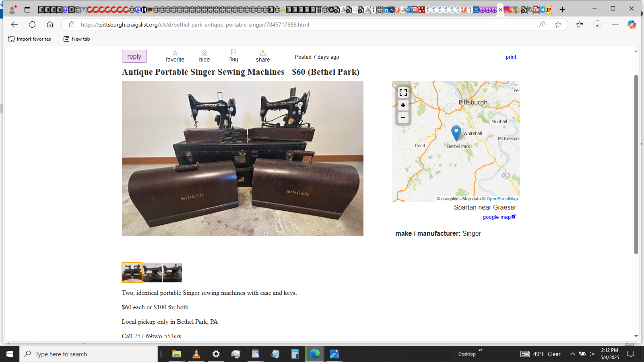Select the third photo thumbnail
The image size is (644, 362).
point(172,273)
